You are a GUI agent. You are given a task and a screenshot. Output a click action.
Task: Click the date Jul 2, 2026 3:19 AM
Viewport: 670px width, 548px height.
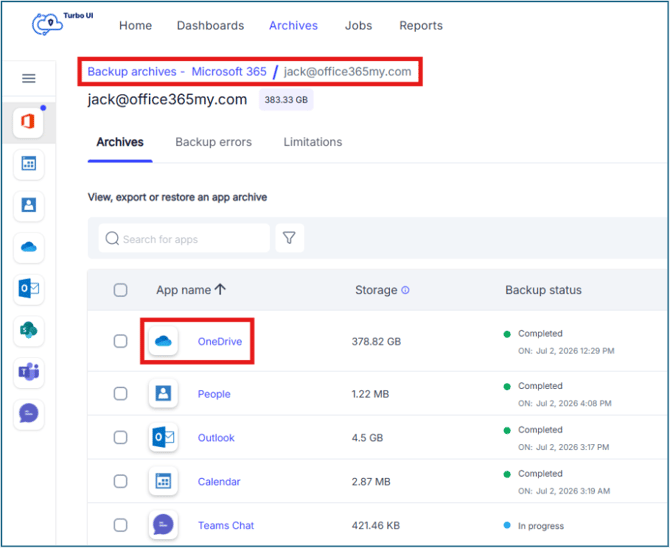[x=573, y=491]
